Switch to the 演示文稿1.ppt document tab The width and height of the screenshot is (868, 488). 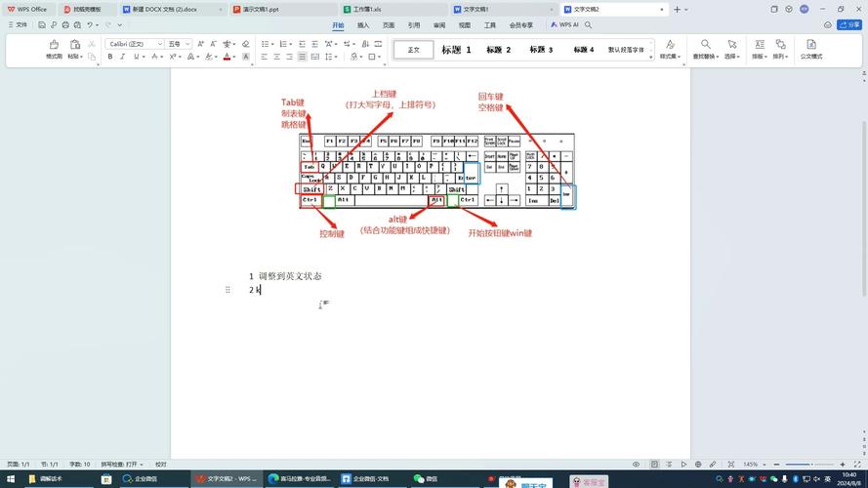(x=264, y=9)
